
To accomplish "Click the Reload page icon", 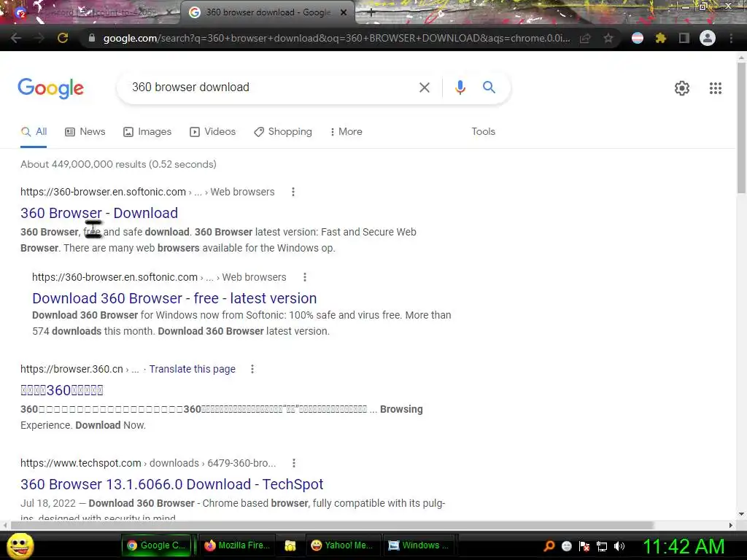I will coord(63,38).
